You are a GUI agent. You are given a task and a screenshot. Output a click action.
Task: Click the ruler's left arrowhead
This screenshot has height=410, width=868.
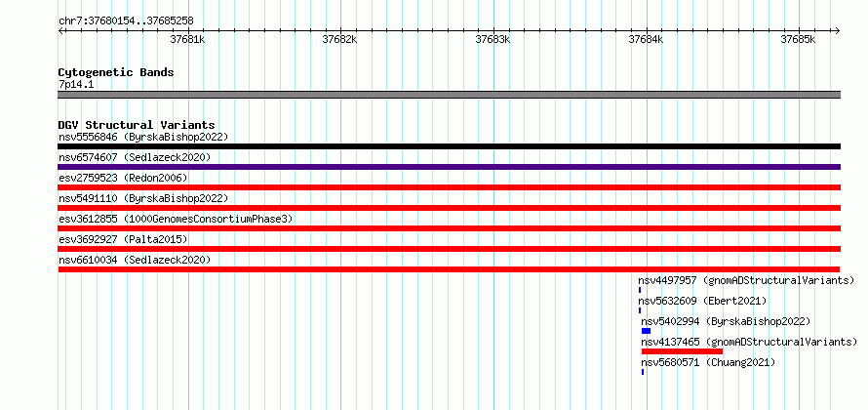coord(60,30)
